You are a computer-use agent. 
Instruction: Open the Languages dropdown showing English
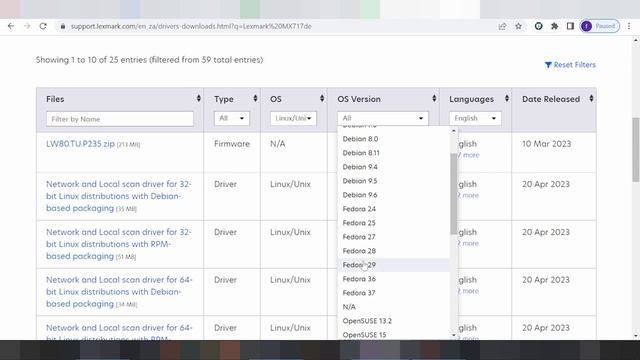tap(475, 118)
